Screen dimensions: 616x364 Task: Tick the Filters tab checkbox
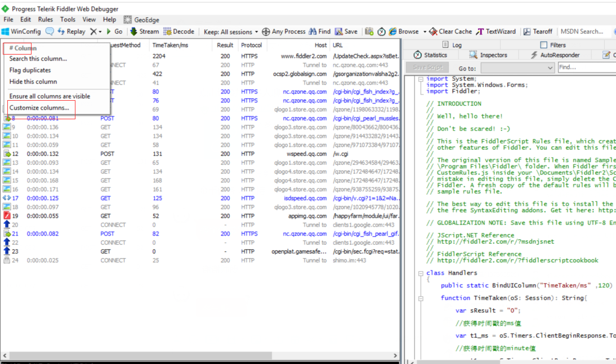click(544, 45)
